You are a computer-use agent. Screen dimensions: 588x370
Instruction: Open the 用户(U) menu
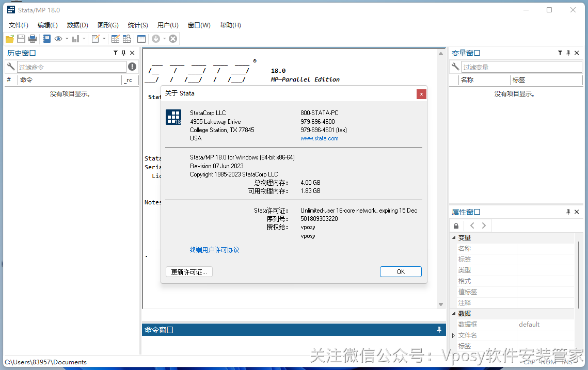[168, 25]
